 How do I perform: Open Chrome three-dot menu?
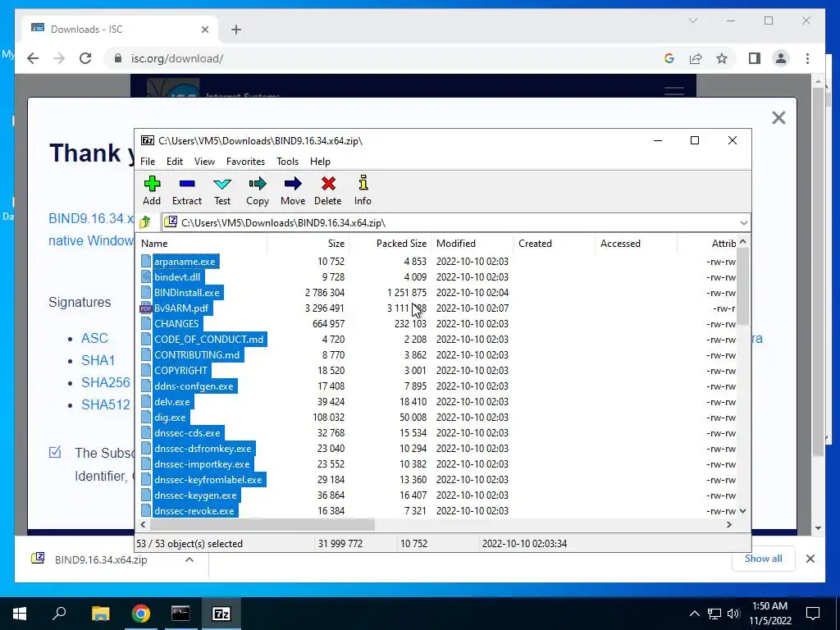tap(807, 58)
